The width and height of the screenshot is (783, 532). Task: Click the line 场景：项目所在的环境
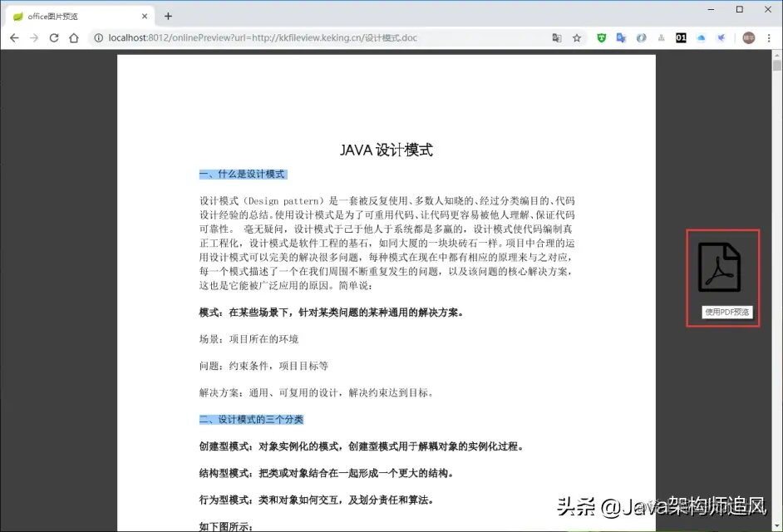coord(249,339)
